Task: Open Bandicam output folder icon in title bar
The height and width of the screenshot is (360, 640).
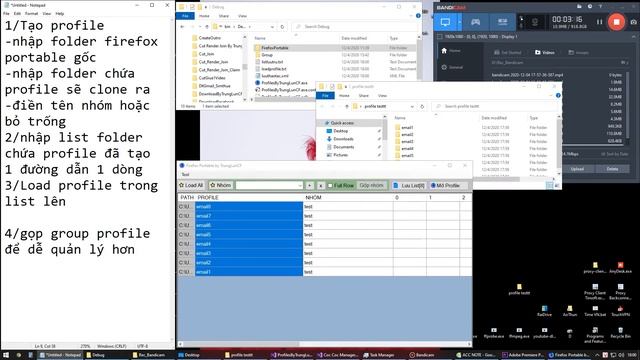Action: pos(579,7)
